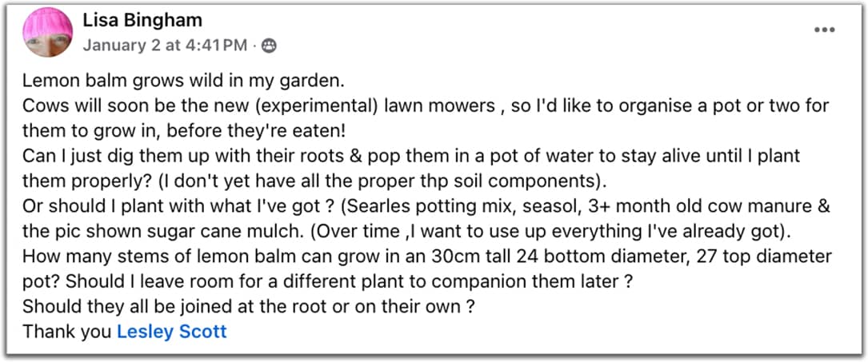Click the post audience privacy icon
The width and height of the screenshot is (868, 362).
coord(269,46)
